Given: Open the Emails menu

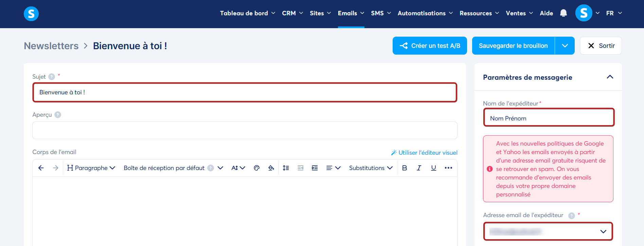Looking at the screenshot, I should pyautogui.click(x=351, y=13).
